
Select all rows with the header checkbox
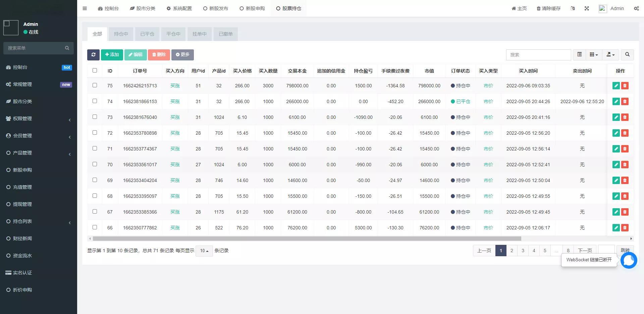(x=95, y=71)
